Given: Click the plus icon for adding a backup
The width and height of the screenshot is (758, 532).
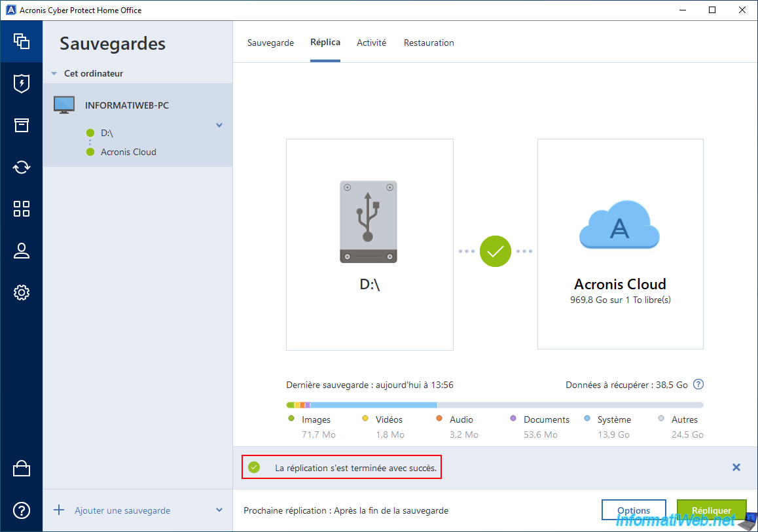Looking at the screenshot, I should click(x=59, y=510).
